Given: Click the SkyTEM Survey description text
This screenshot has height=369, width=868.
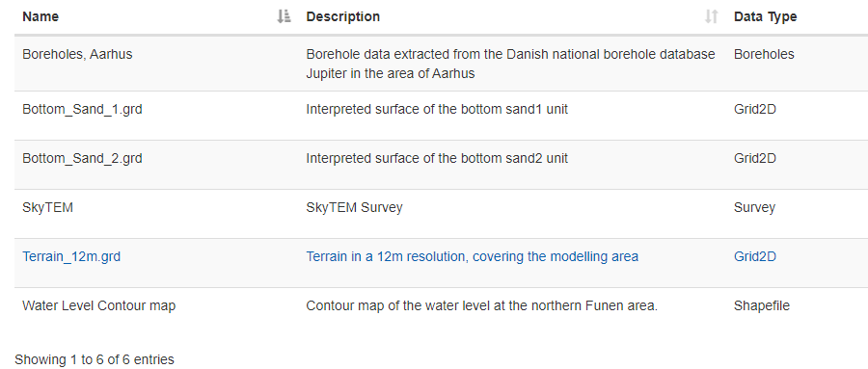Looking at the screenshot, I should tap(354, 207).
